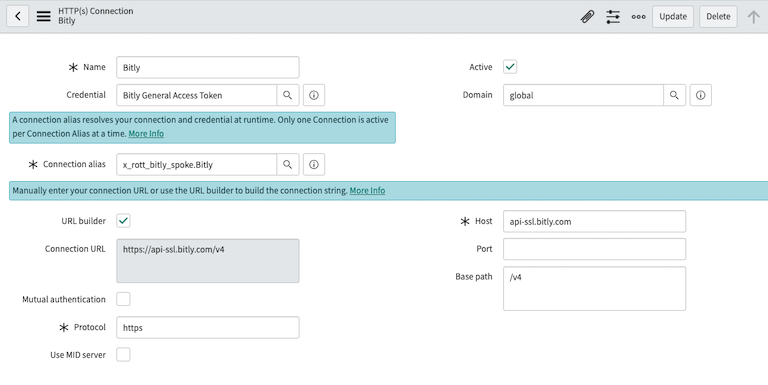Focus the Name field containing Bitly

point(208,68)
